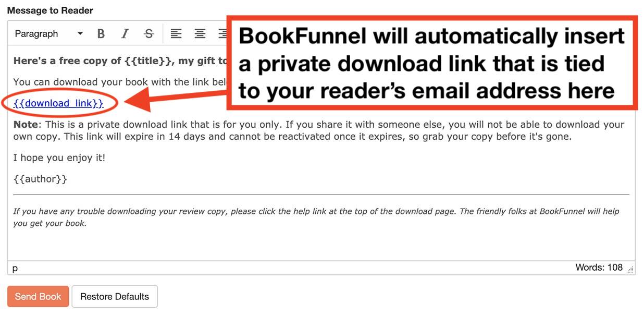
Task: Click the 'p' element path in status bar
Action: pyautogui.click(x=15, y=268)
